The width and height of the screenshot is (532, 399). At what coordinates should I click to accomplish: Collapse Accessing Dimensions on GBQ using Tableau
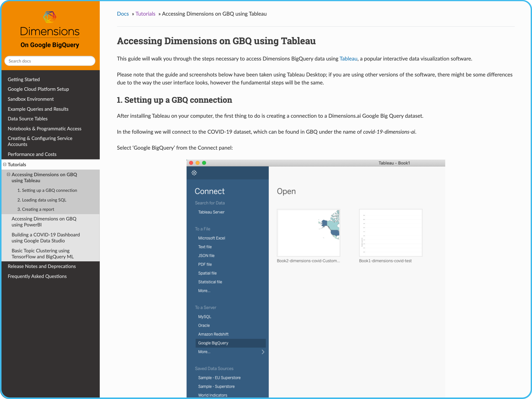point(8,174)
